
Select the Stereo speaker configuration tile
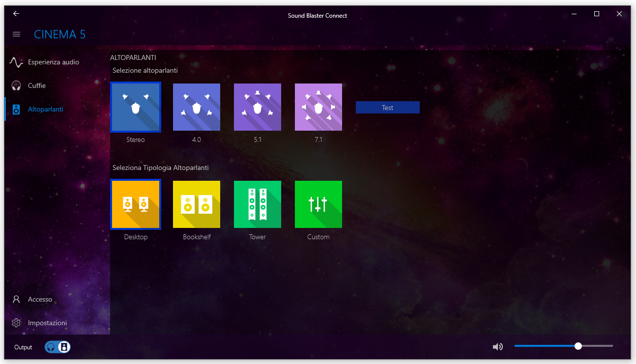(x=136, y=107)
